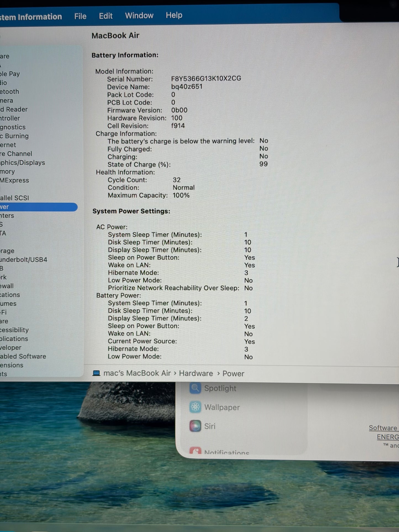Select the Wi-Fi sidebar item
This screenshot has height=532, width=399.
(4, 312)
